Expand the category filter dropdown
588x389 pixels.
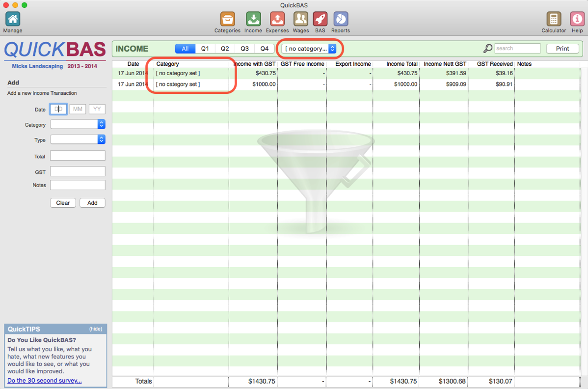[310, 49]
